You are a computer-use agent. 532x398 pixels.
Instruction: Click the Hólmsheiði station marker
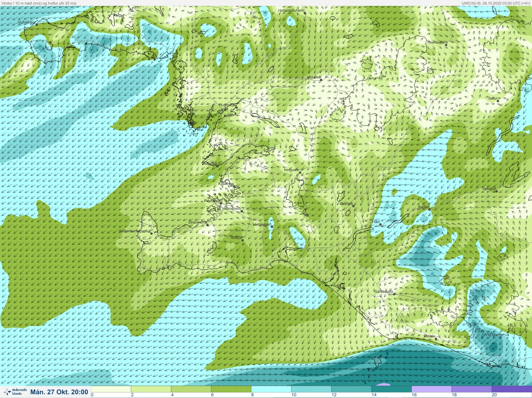(242, 211)
